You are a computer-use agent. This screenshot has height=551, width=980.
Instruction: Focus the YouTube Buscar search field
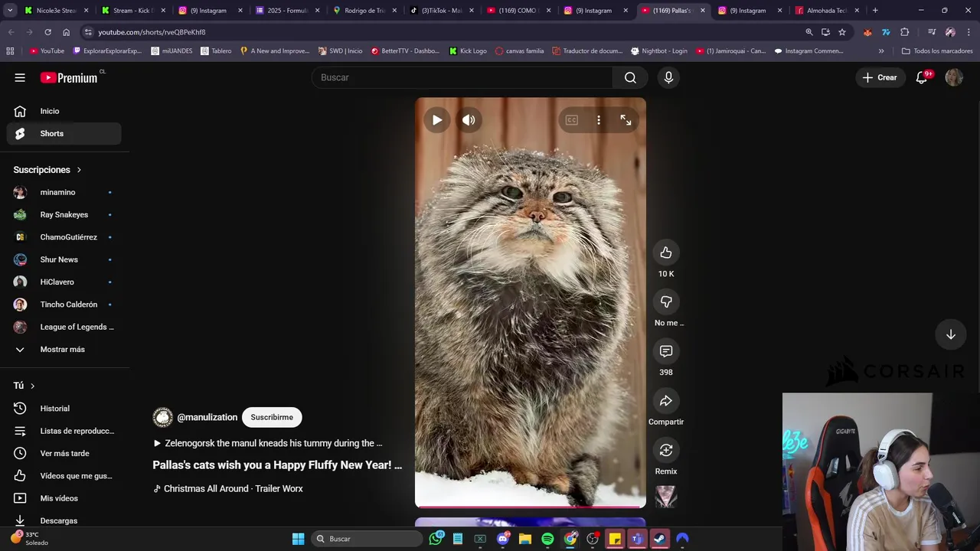pyautogui.click(x=462, y=77)
